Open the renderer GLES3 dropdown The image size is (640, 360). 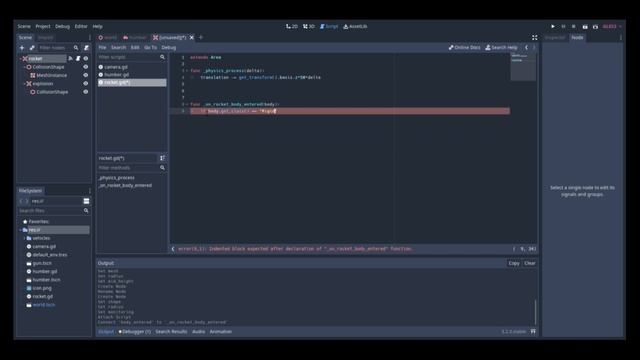coord(612,27)
